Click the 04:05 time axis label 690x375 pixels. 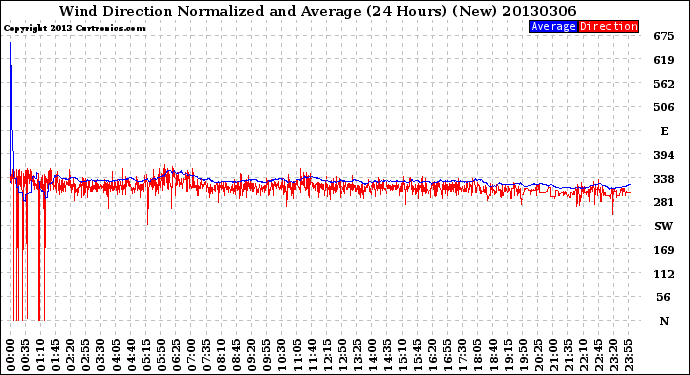click(116, 355)
